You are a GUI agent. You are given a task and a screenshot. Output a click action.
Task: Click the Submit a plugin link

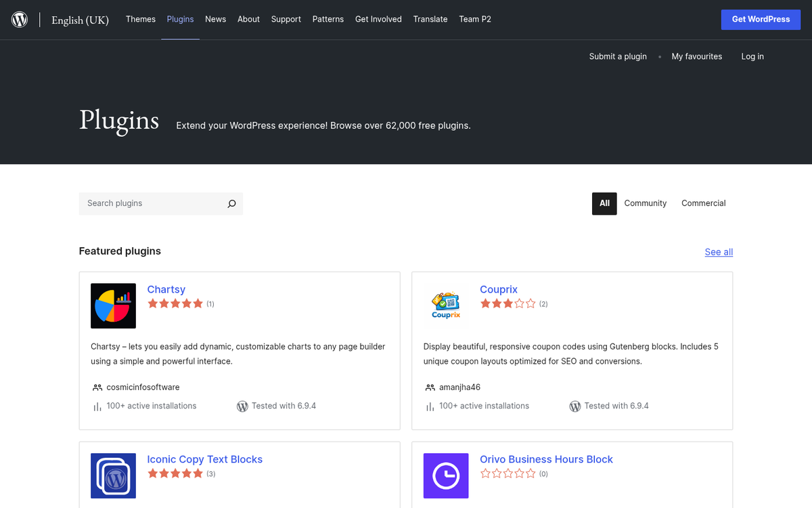pyautogui.click(x=617, y=56)
